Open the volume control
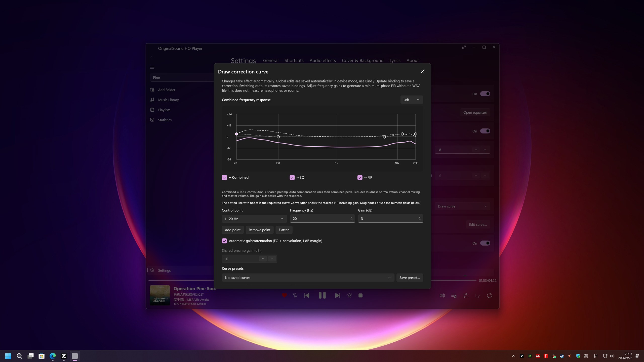 tap(442, 296)
